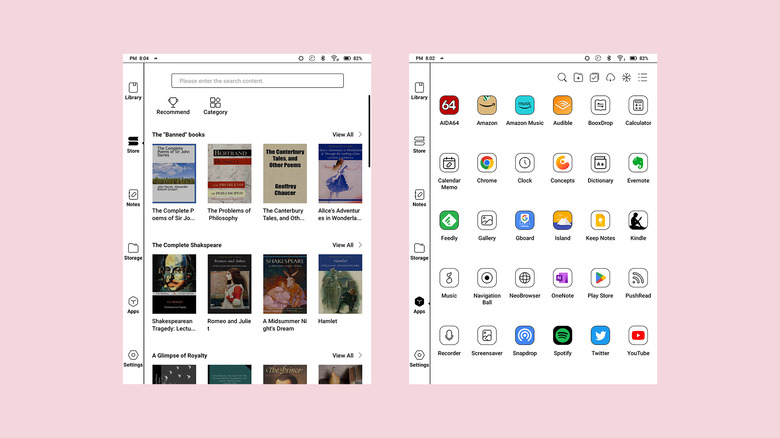780x438 pixels.
Task: Browse books by Category
Action: [x=215, y=106]
